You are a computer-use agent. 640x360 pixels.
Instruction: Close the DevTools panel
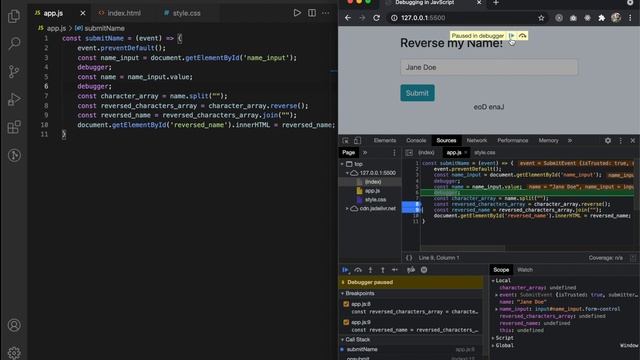tap(633, 140)
